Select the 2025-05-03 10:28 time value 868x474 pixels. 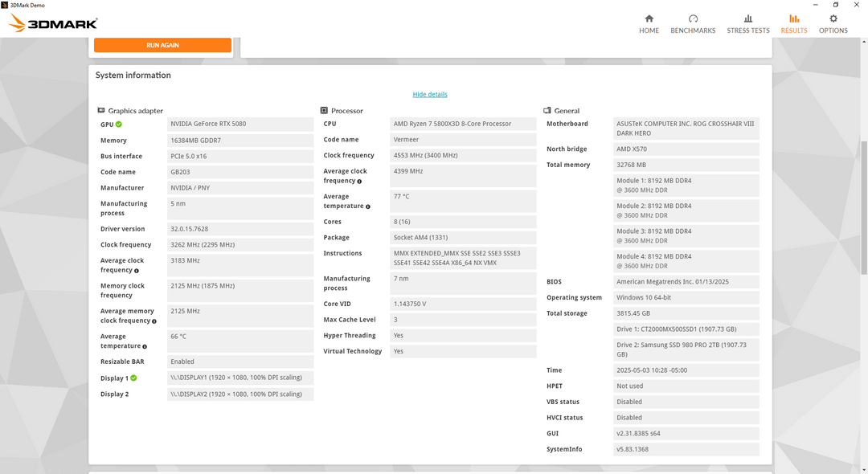[x=686, y=370]
